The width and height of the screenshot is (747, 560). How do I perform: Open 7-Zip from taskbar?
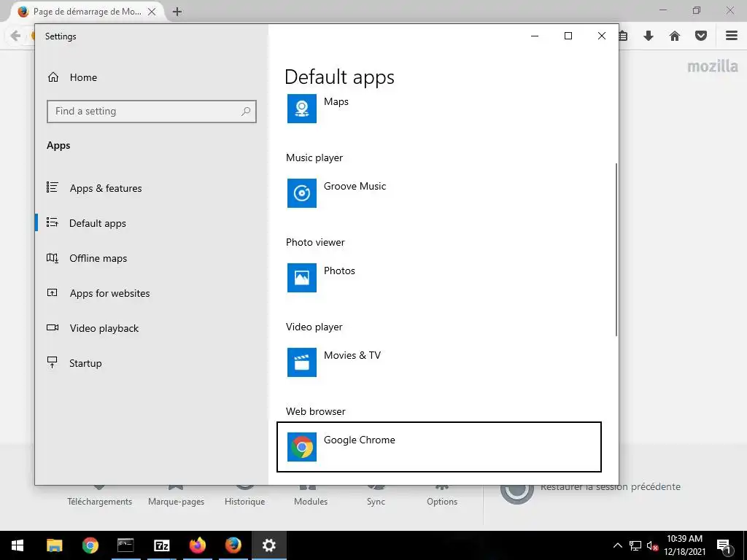[161, 545]
